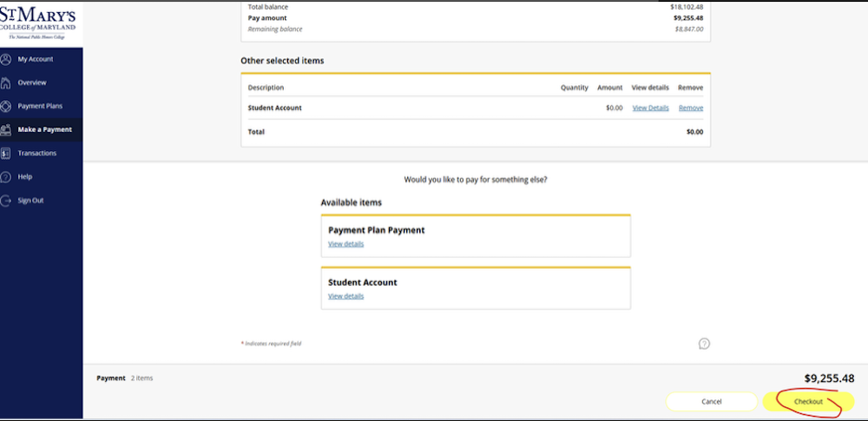Image resolution: width=868 pixels, height=421 pixels.
Task: Click the Remaining balance $8,847.00 value
Action: [689, 29]
